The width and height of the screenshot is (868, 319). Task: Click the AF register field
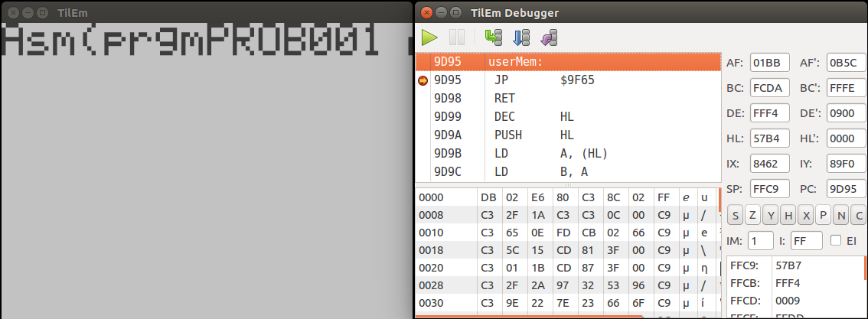click(769, 63)
